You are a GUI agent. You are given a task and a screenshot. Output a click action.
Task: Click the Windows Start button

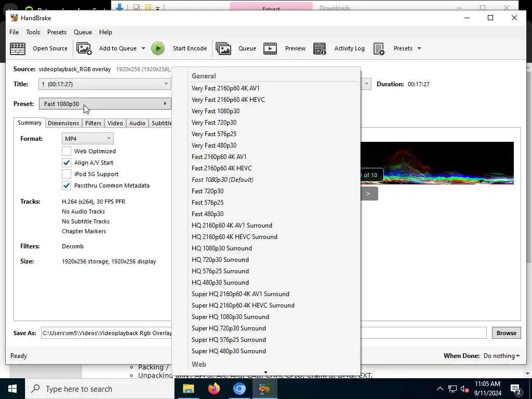(x=12, y=389)
